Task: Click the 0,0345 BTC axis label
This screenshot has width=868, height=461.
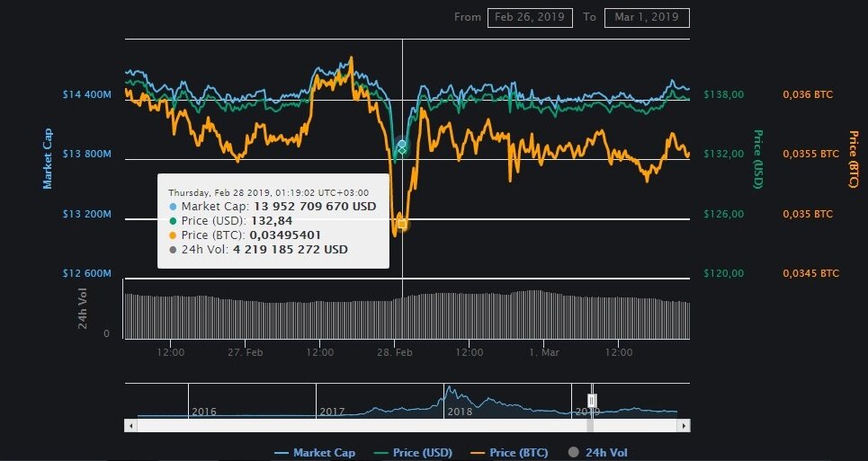Action: [811, 273]
